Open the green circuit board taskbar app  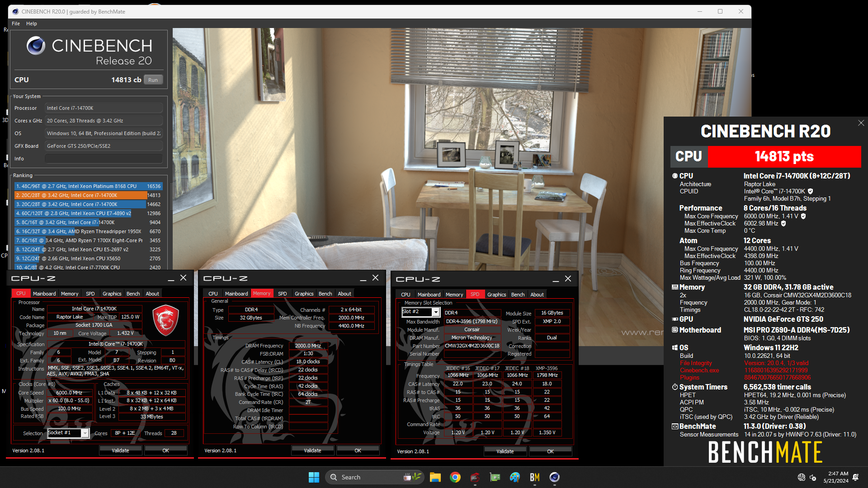pyautogui.click(x=495, y=477)
